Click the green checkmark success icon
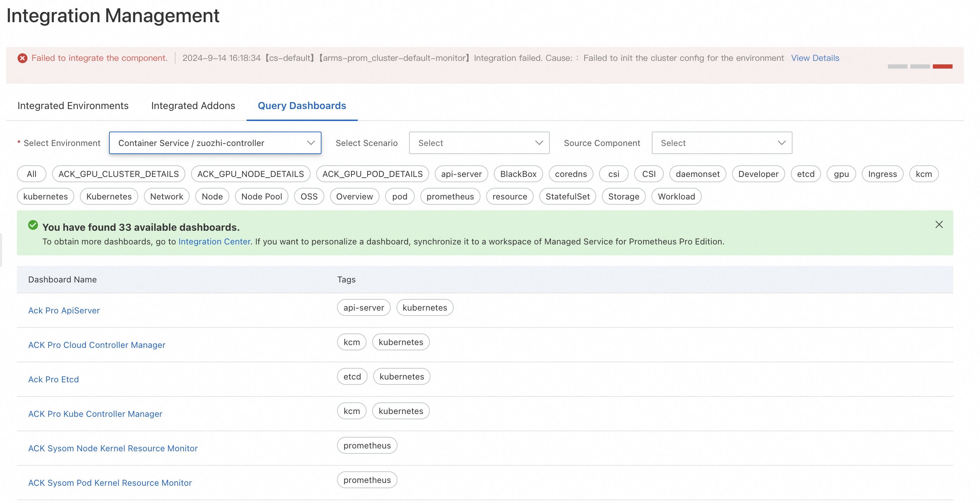The image size is (980, 503). click(33, 225)
